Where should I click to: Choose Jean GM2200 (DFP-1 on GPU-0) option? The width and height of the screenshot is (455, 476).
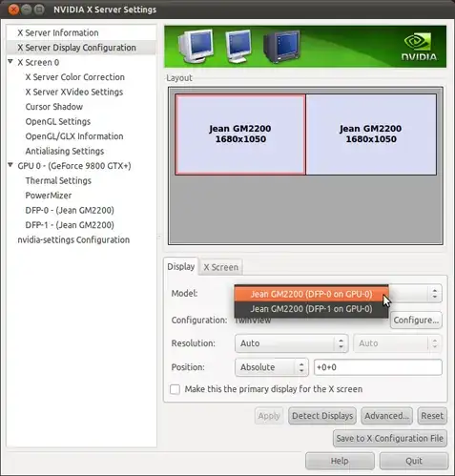311,309
